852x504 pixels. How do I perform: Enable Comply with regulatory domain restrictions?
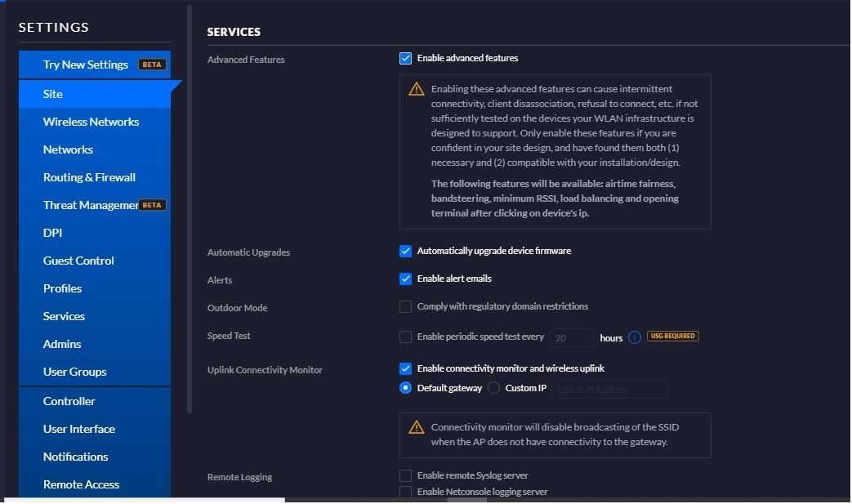[x=405, y=306]
